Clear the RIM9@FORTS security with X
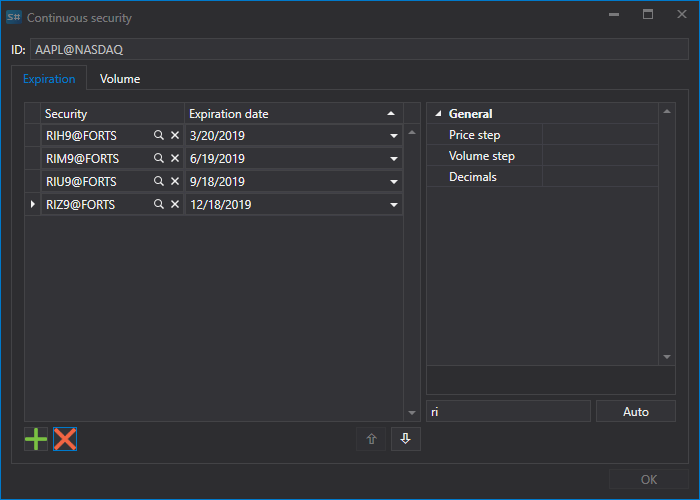Viewport: 700px width, 500px height. [175, 158]
